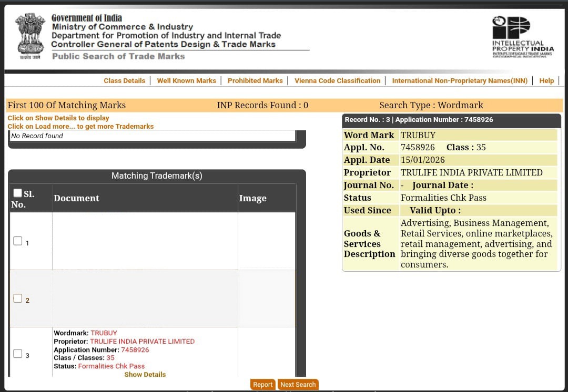Click the TRUBUY wordmark link
Image resolution: width=568 pixels, height=392 pixels.
(104, 333)
